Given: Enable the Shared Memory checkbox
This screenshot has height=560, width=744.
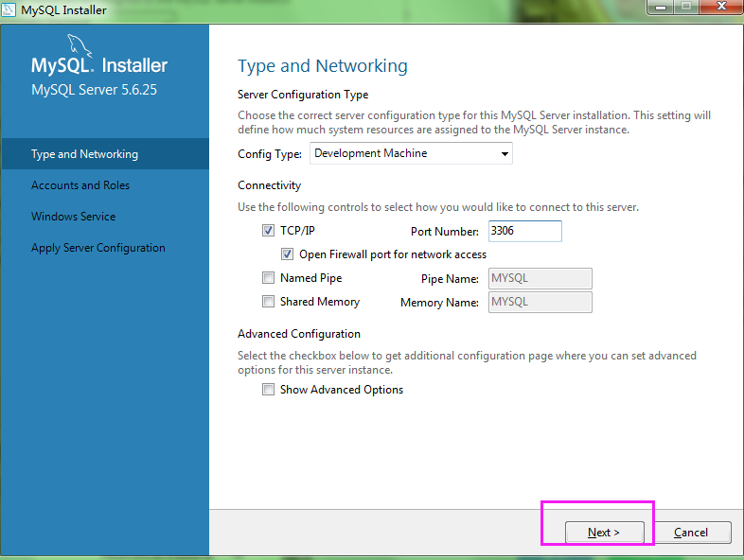Looking at the screenshot, I should coord(268,302).
